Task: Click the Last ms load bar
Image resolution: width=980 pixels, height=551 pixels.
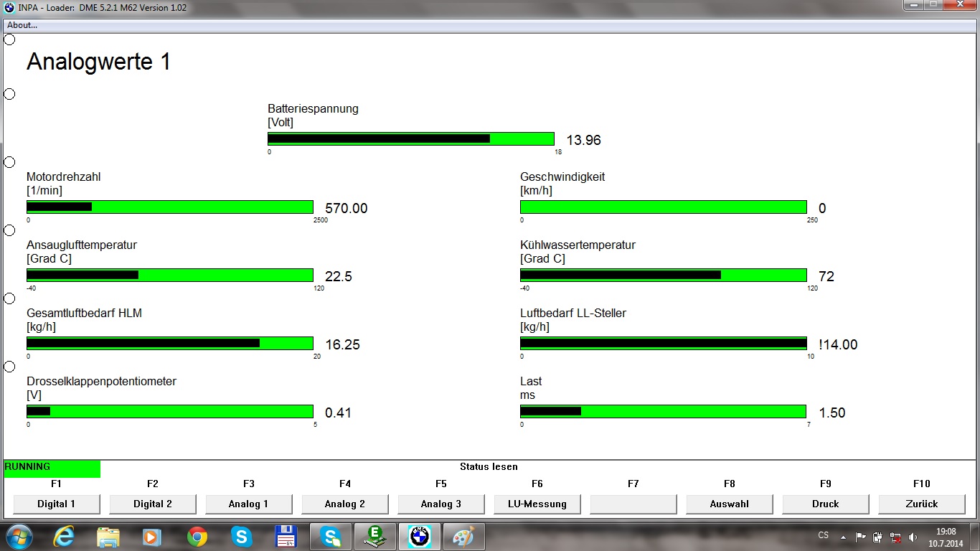Action: click(x=664, y=412)
